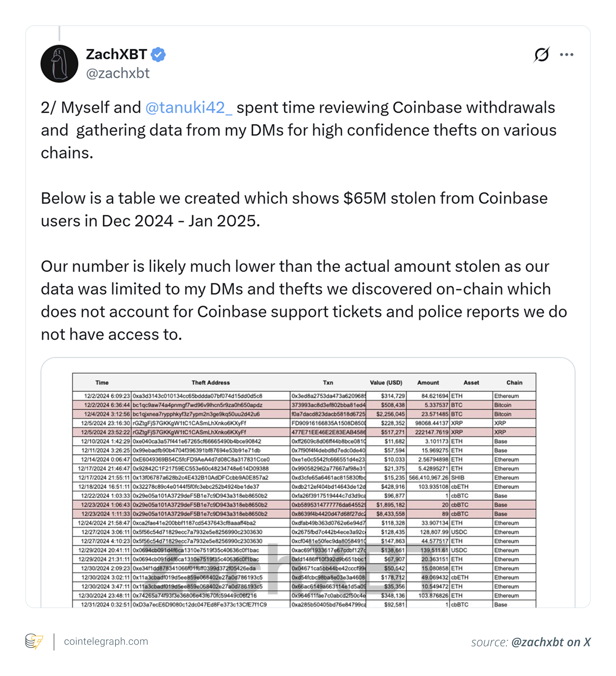The width and height of the screenshot is (616, 676).
Task: Click the Cointelegraph logo icon
Action: click(x=34, y=641)
